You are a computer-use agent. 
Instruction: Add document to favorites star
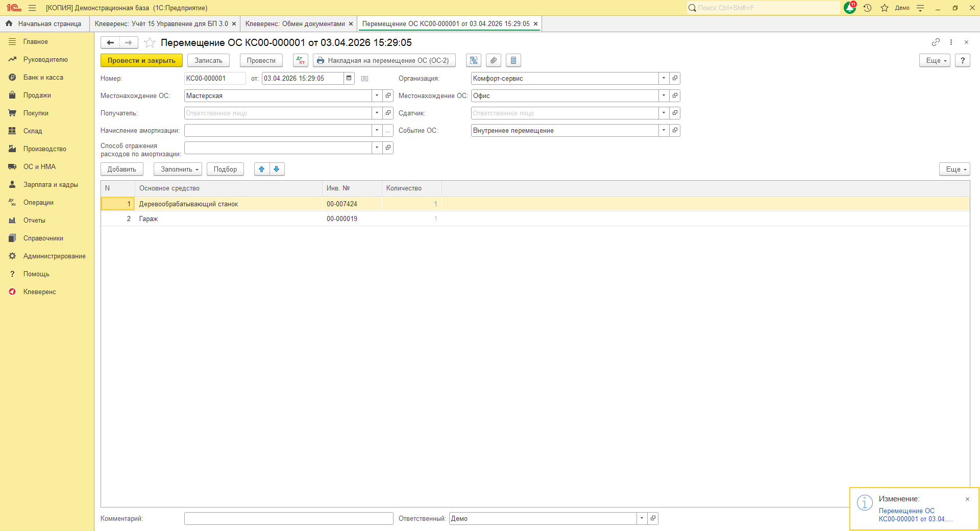[x=150, y=42]
